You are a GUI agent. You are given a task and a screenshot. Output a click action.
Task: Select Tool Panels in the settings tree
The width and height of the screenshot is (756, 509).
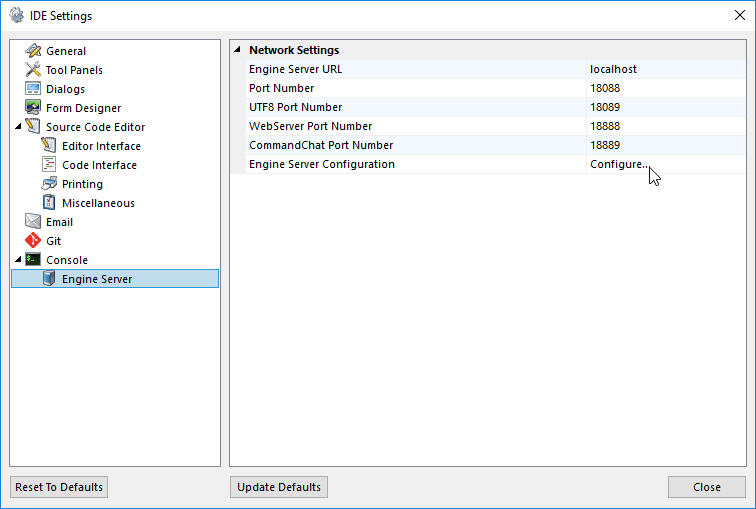(74, 70)
